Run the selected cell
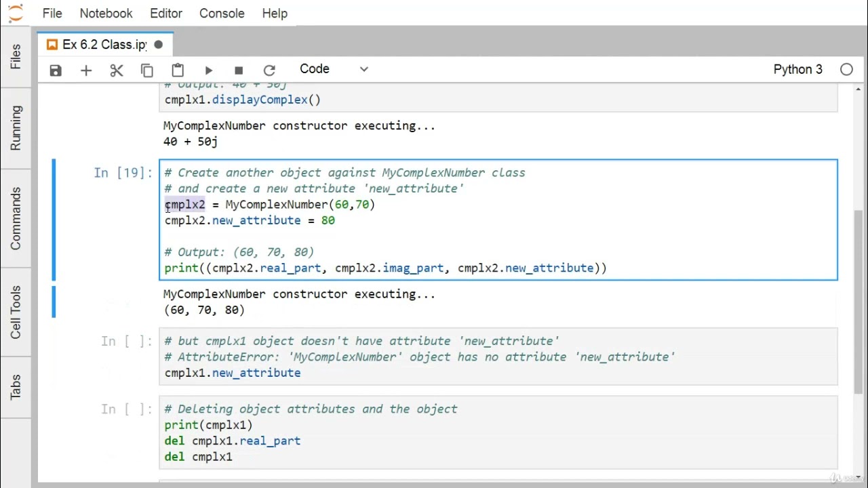The image size is (868, 488). pyautogui.click(x=208, y=70)
